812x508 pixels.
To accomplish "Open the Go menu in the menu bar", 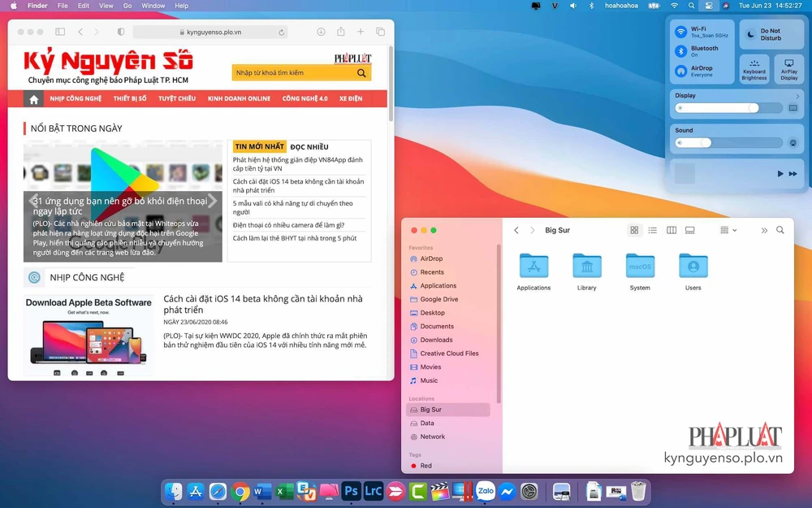I will pyautogui.click(x=128, y=6).
